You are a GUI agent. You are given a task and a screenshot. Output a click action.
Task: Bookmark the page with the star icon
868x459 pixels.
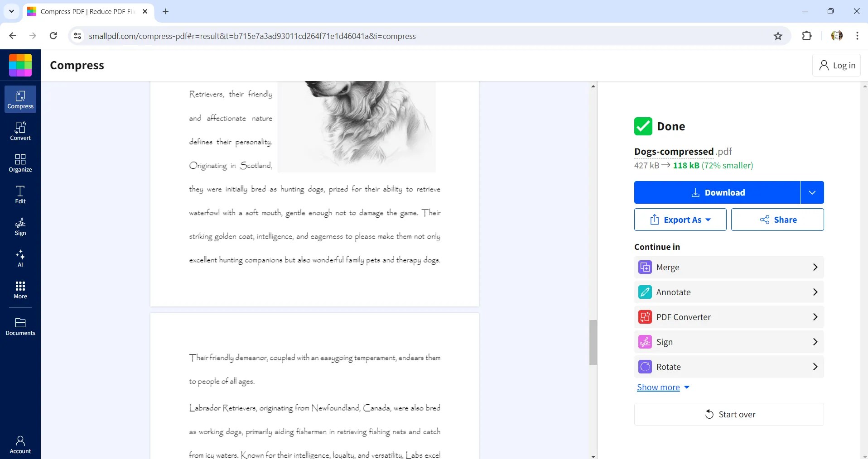(778, 36)
